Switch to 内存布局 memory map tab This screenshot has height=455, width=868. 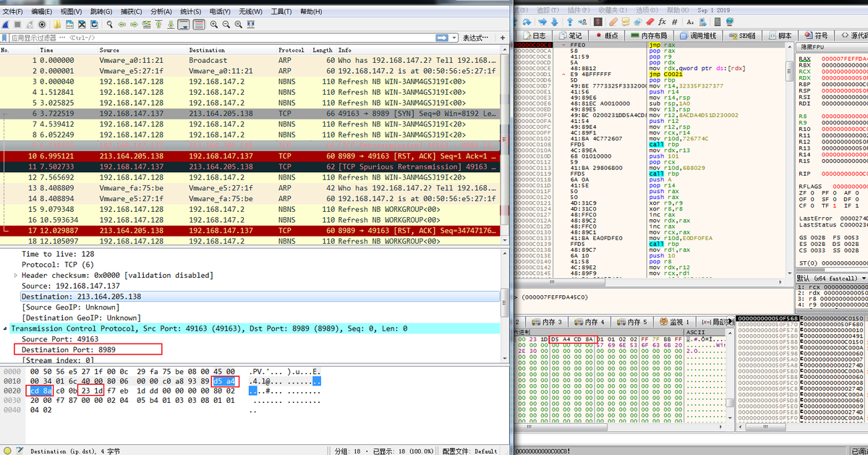649,35
